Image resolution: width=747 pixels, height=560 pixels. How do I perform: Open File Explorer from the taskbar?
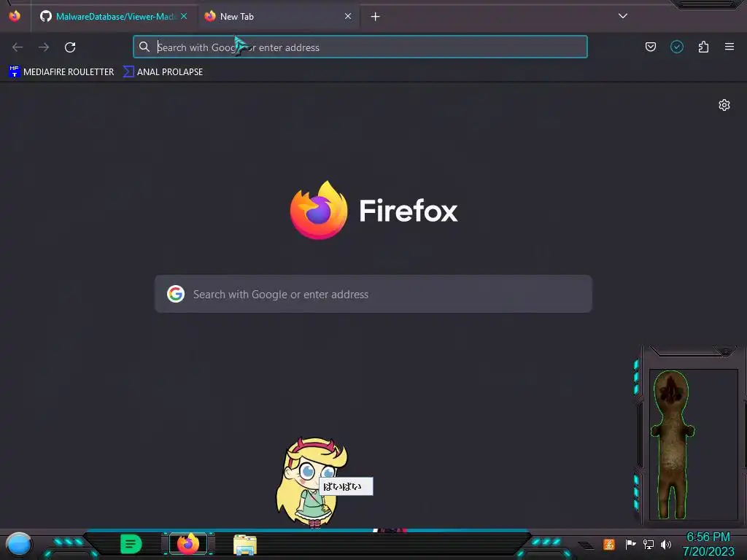[x=245, y=545]
